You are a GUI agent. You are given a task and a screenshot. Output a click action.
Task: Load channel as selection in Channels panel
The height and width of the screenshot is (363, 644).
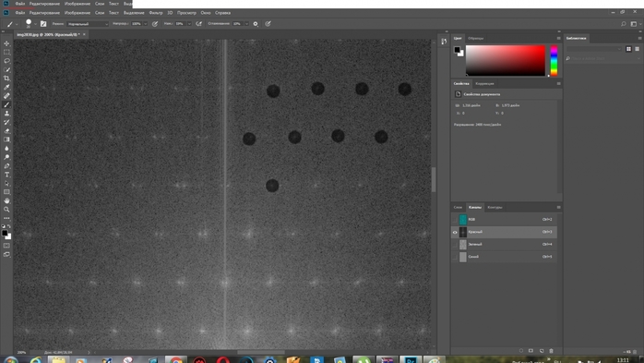coord(521,351)
